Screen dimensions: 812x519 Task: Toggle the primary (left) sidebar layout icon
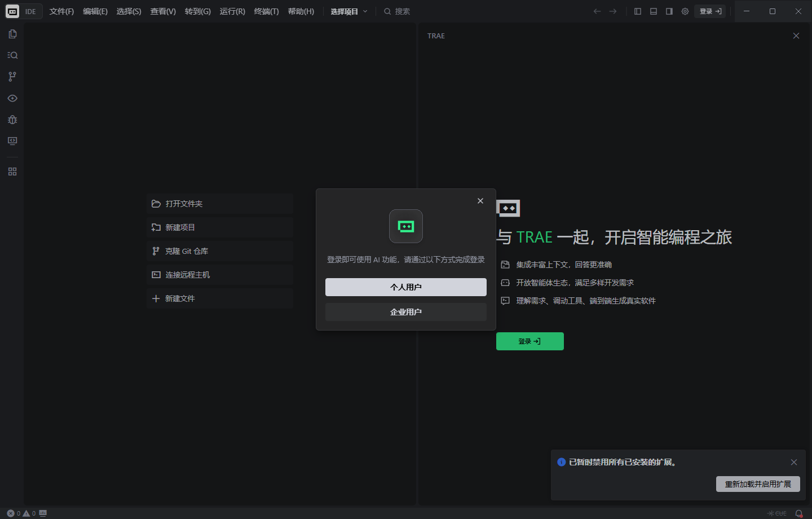638,11
